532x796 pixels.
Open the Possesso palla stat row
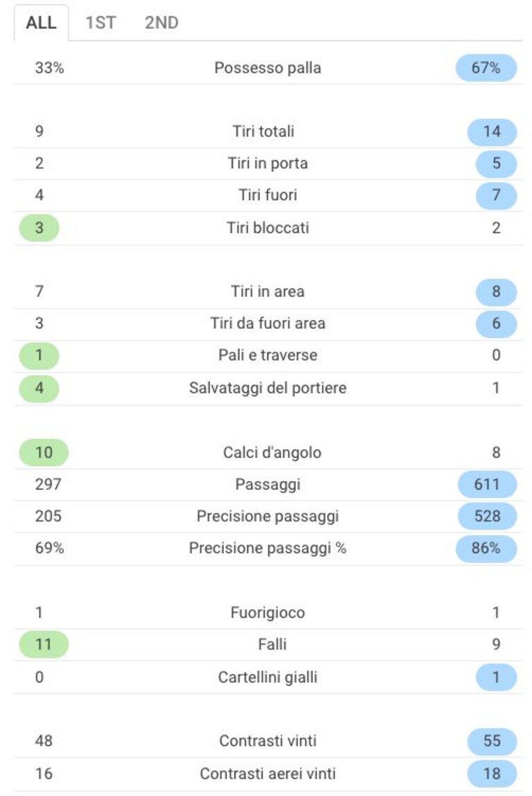click(x=268, y=68)
